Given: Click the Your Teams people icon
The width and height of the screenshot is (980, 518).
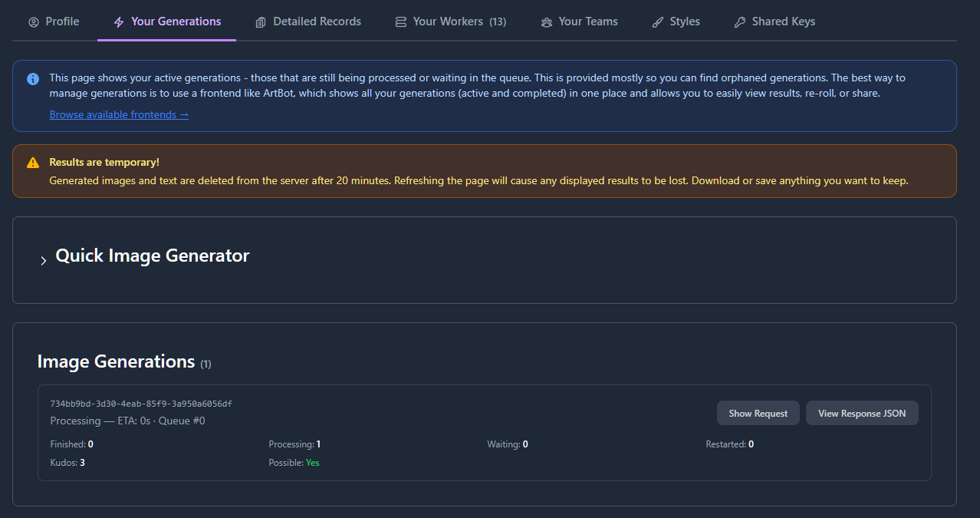Looking at the screenshot, I should point(546,22).
